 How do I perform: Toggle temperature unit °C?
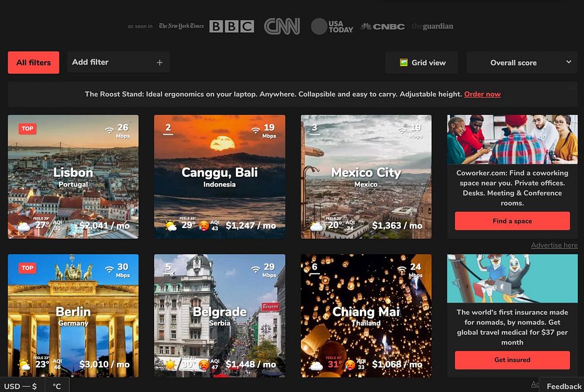click(57, 386)
